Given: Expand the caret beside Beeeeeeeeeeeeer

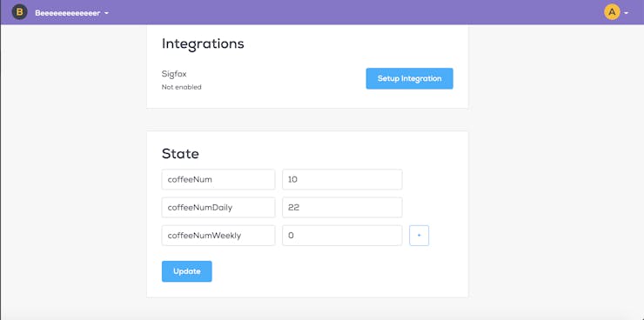Looking at the screenshot, I should [x=106, y=13].
